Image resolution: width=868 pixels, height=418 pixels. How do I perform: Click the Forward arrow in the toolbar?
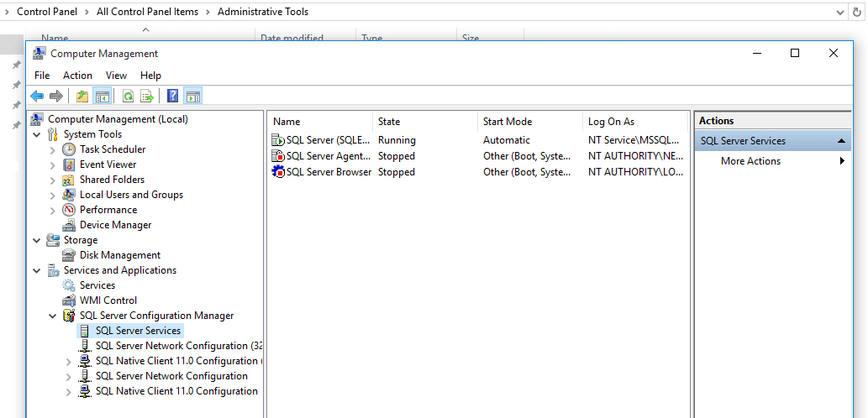click(x=56, y=97)
